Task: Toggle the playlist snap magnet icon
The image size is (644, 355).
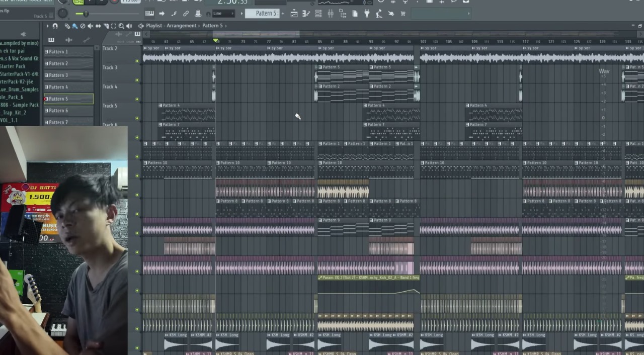Action: (x=55, y=26)
